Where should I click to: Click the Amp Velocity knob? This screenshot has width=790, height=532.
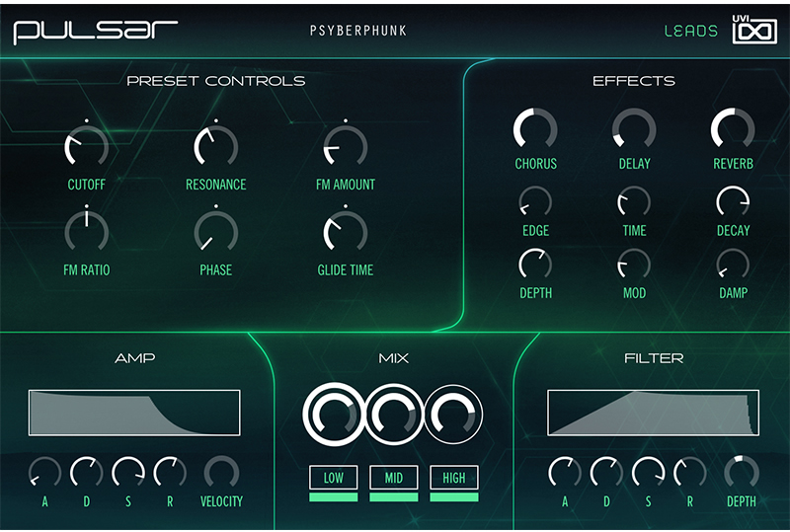click(x=221, y=473)
